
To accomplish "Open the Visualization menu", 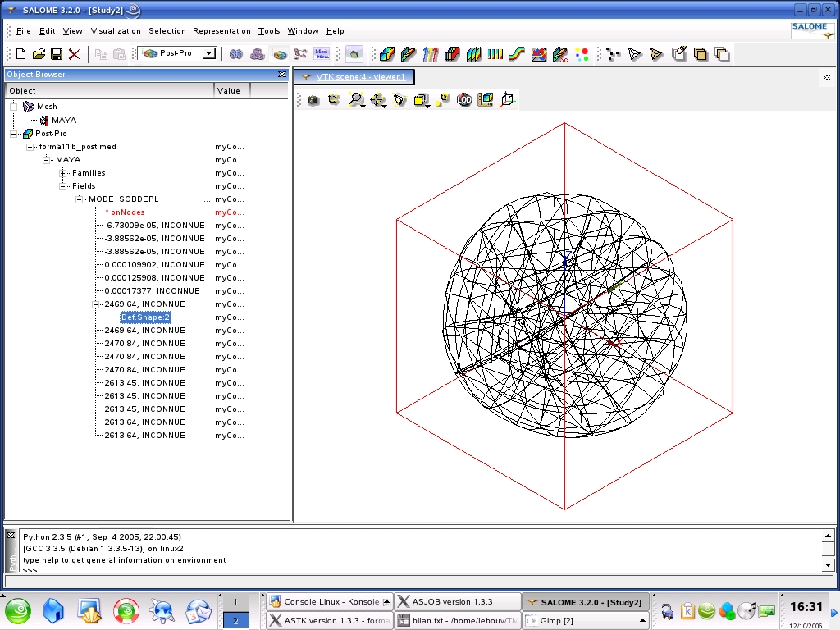I will click(x=116, y=31).
